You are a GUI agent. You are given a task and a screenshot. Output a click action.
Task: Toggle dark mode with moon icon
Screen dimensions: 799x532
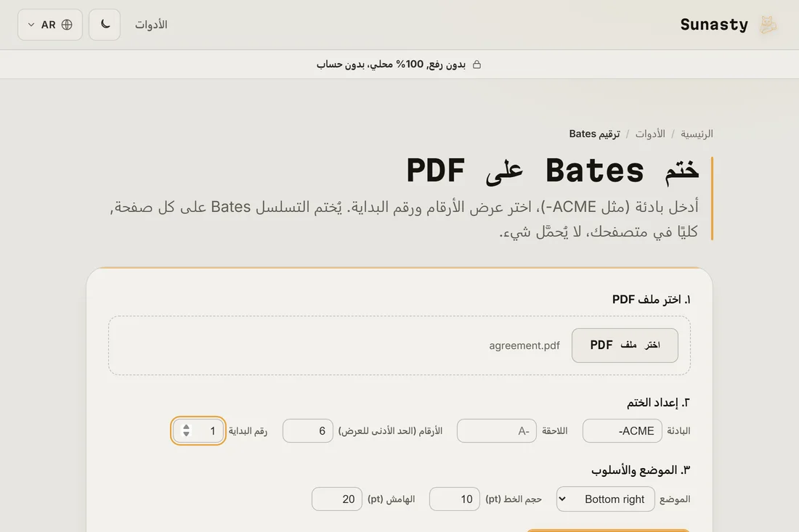pyautogui.click(x=105, y=25)
